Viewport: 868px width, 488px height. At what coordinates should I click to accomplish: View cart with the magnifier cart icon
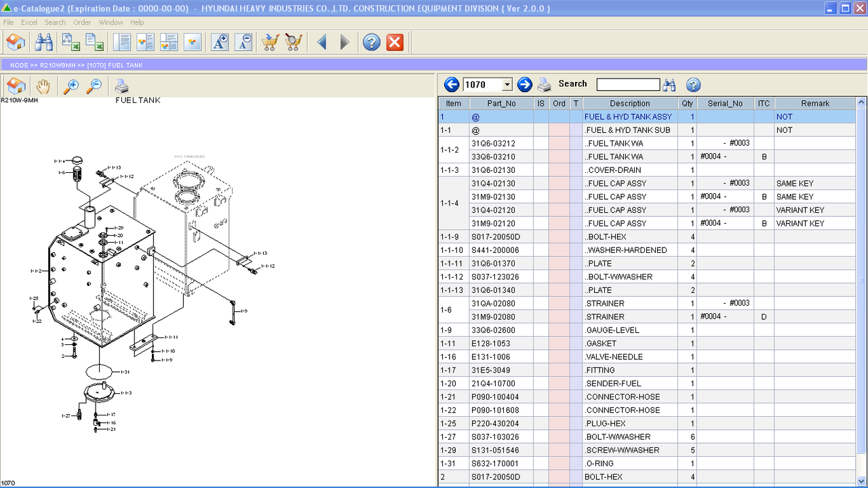point(294,43)
